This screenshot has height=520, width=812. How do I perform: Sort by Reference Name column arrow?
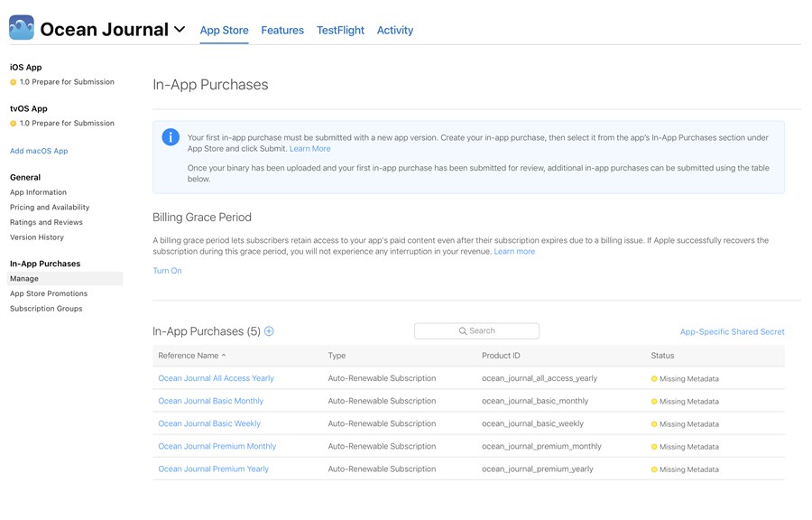point(224,356)
